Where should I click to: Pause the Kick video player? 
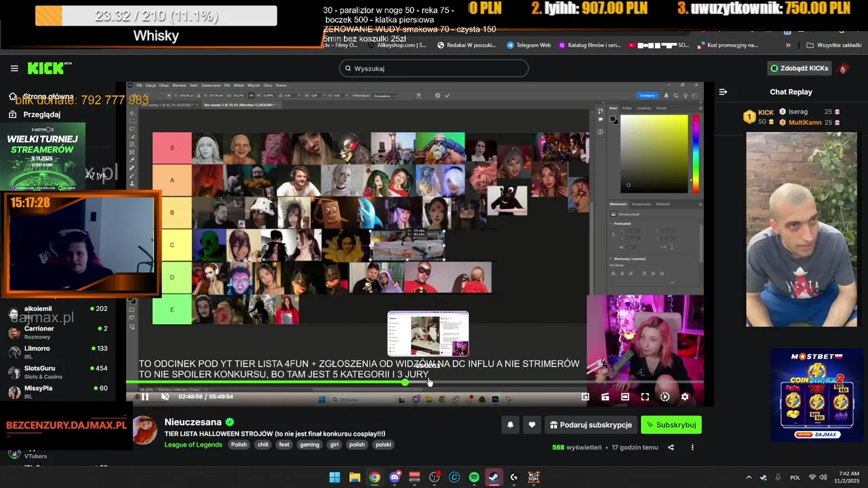[144, 396]
